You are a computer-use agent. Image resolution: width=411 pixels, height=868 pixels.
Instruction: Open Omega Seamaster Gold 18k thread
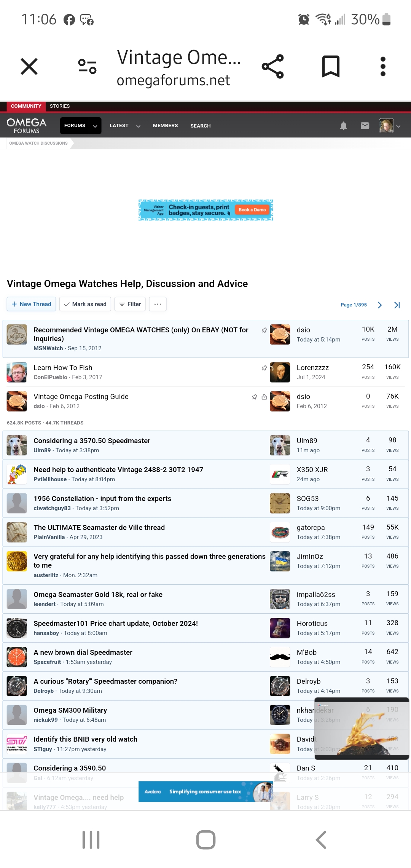click(x=98, y=594)
